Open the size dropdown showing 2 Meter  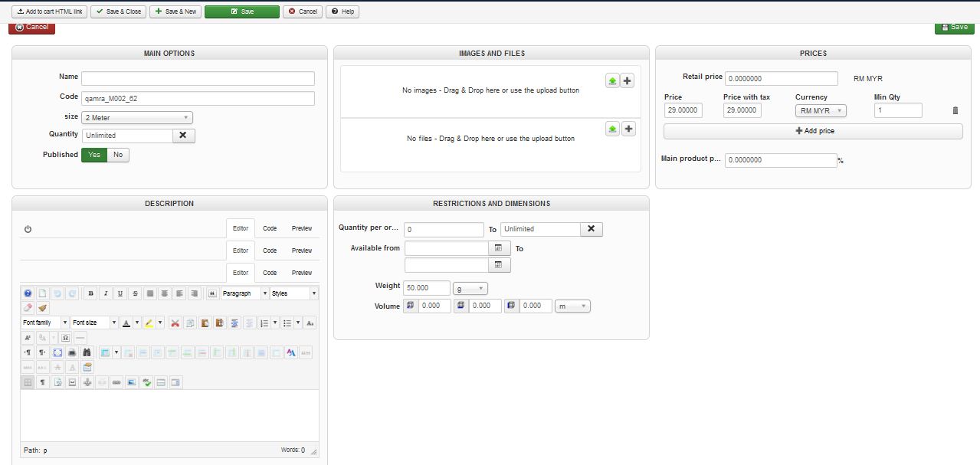click(137, 118)
